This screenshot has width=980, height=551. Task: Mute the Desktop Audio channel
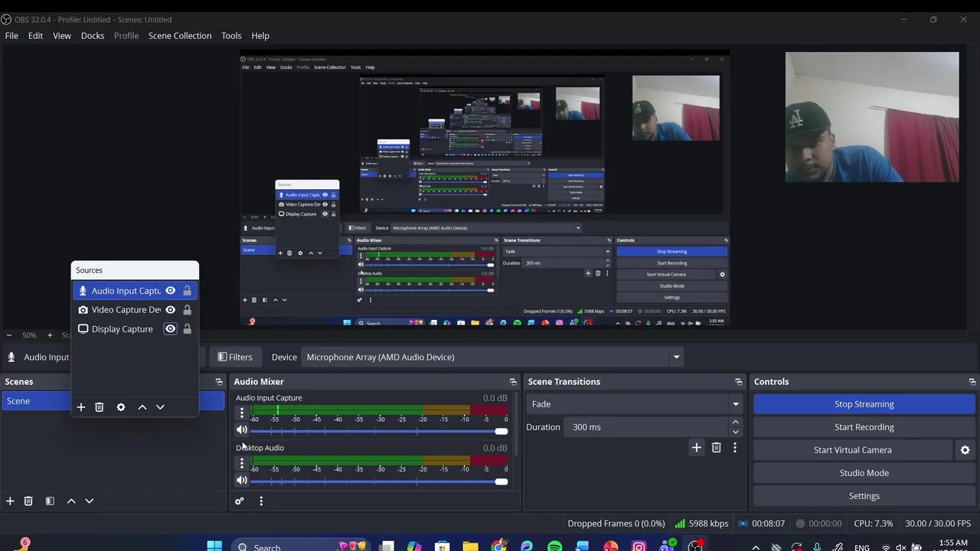pos(242,481)
